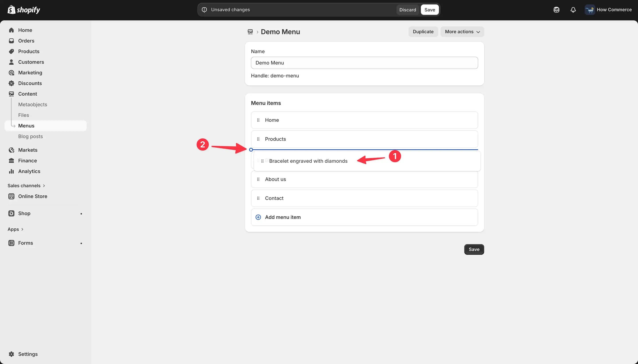
Task: Duplicate the Demo Menu
Action: 423,32
